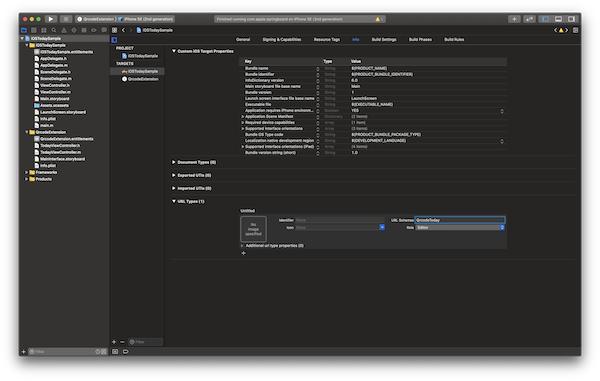Jump to next issue arrow

567,30
